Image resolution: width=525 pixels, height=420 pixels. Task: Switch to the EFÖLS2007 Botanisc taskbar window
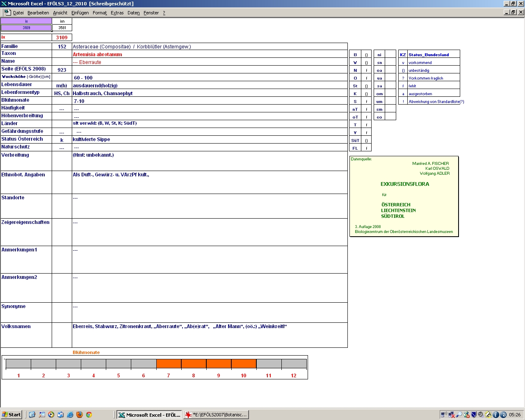pos(216,415)
